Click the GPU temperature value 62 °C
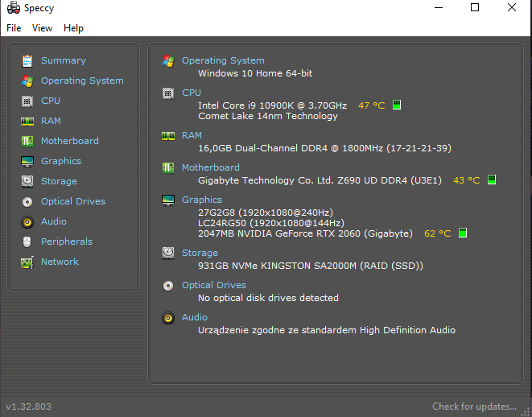532x417 pixels. point(438,233)
